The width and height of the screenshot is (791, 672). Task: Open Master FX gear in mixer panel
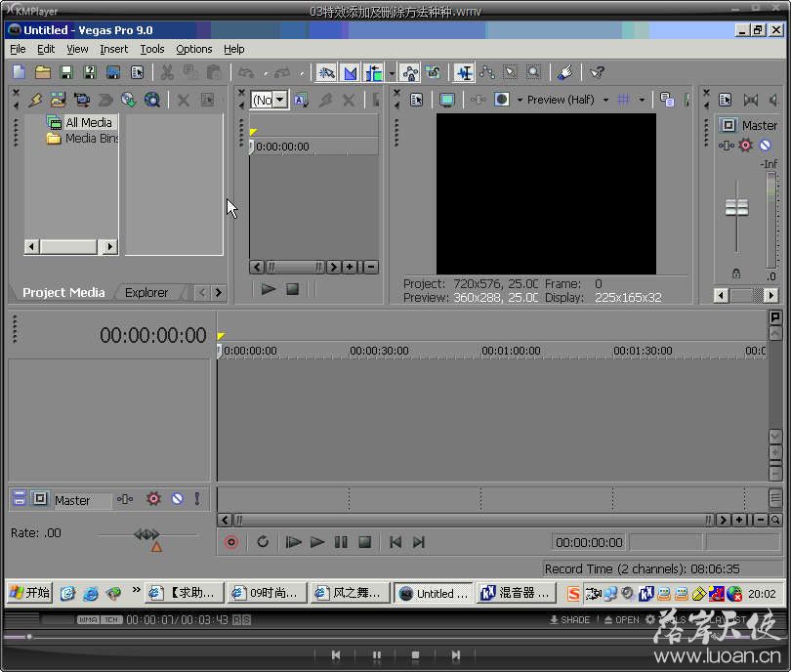(x=746, y=146)
